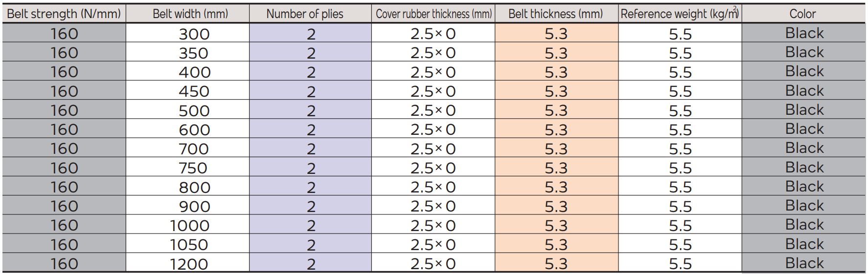Click the number of plies cell in 800 row

310,187
